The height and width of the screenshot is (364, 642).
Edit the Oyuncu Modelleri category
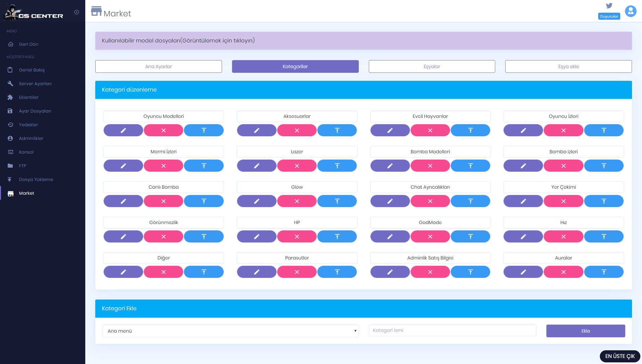[123, 130]
